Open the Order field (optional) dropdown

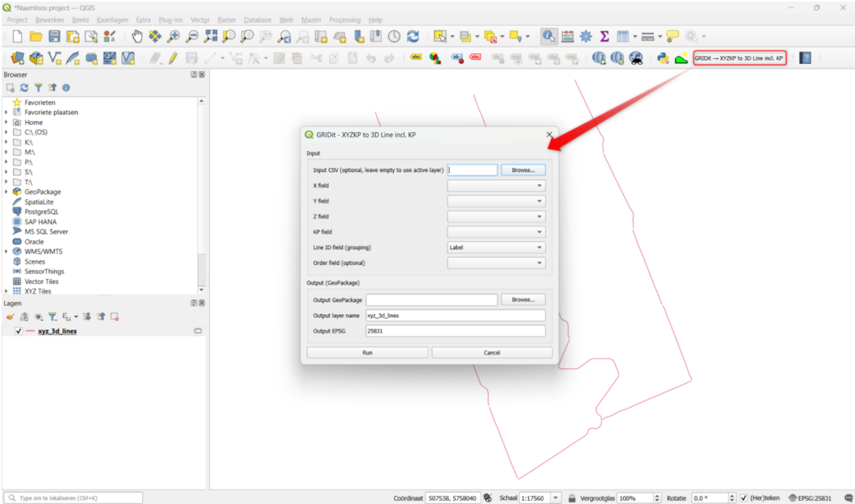tap(496, 263)
